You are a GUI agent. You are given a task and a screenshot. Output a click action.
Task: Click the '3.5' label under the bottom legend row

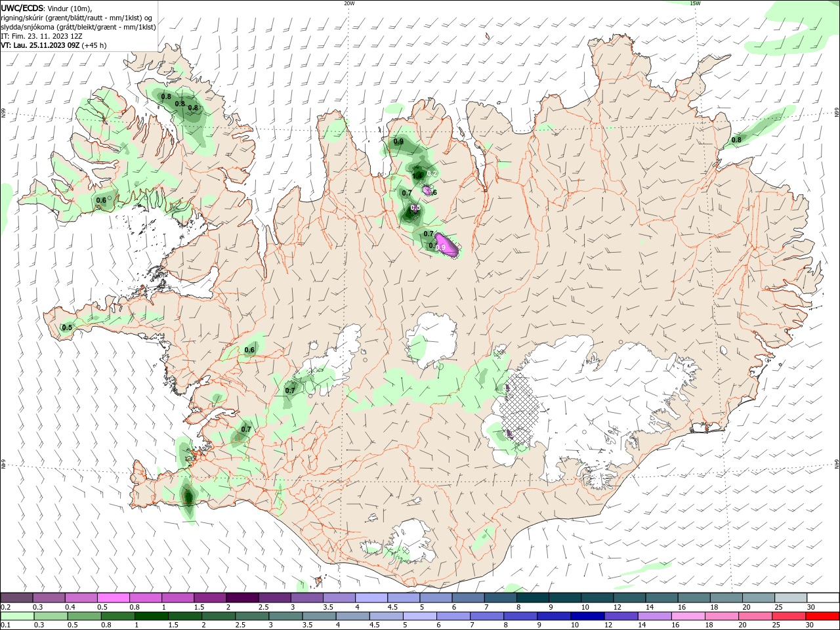tap(306, 625)
